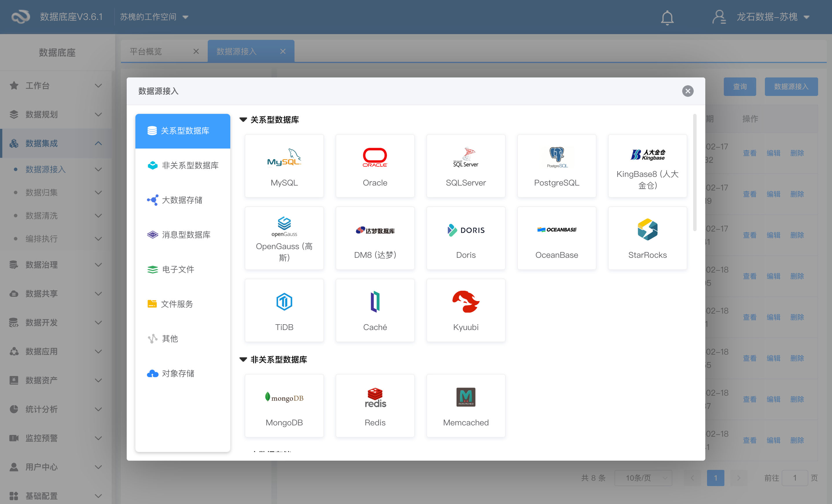
Task: Open the 10条/页 page size dropdown
Action: click(x=643, y=478)
